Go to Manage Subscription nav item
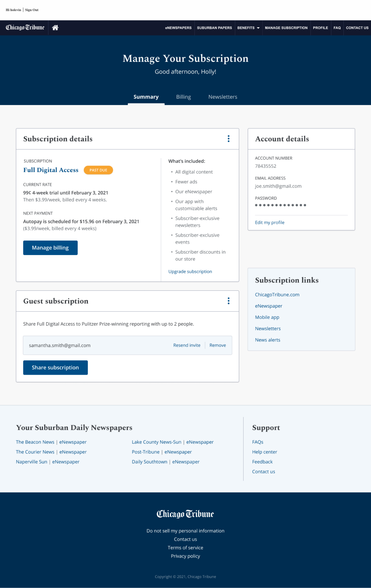 [286, 28]
